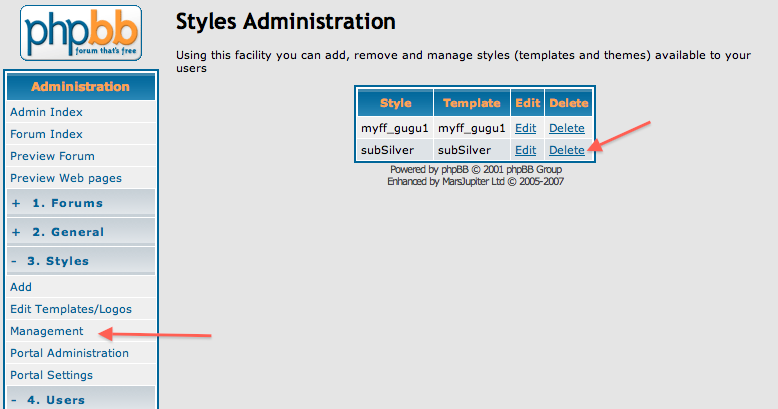This screenshot has height=409, width=778.
Task: Delete the myff_gugu1 style
Action: point(567,128)
